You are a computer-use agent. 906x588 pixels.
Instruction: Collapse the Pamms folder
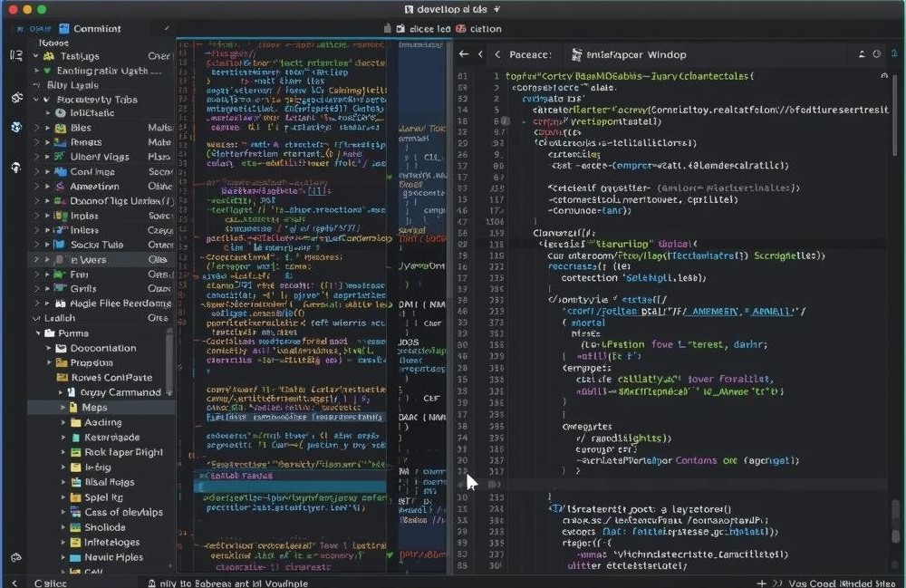[x=38, y=333]
